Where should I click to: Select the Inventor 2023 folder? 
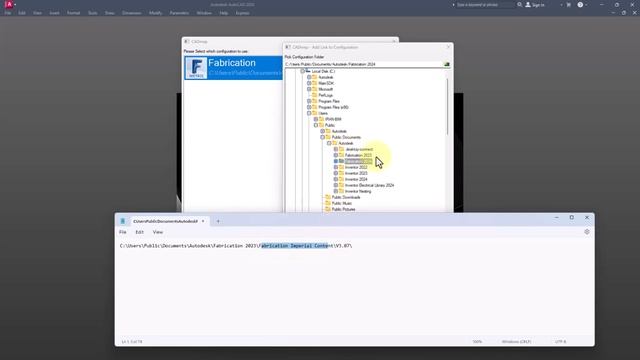356,173
